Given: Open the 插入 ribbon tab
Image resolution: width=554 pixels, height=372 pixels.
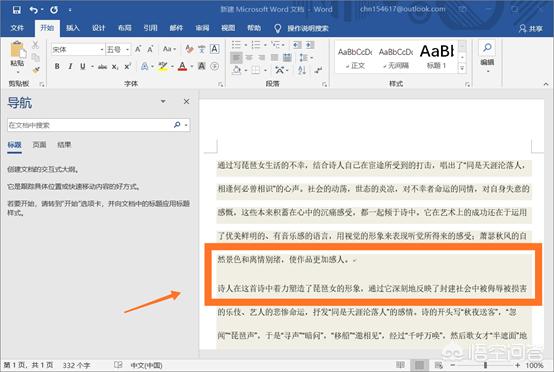Looking at the screenshot, I should click(x=73, y=28).
